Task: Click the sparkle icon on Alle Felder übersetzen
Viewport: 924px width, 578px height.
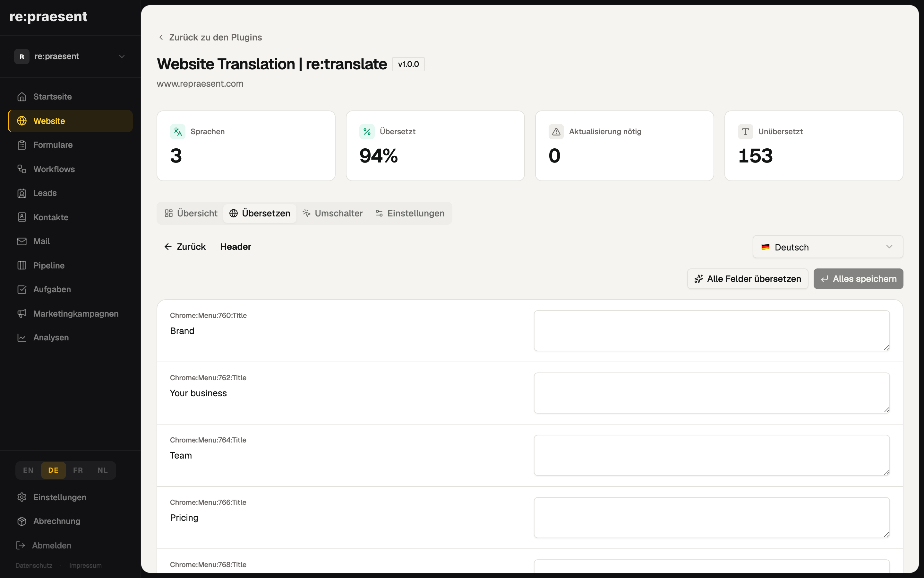Action: tap(699, 279)
